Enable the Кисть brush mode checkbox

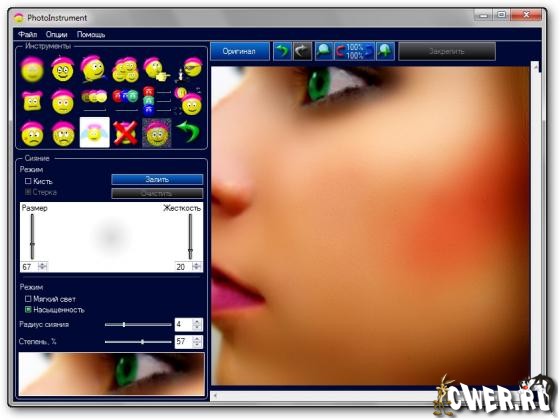coord(28,181)
